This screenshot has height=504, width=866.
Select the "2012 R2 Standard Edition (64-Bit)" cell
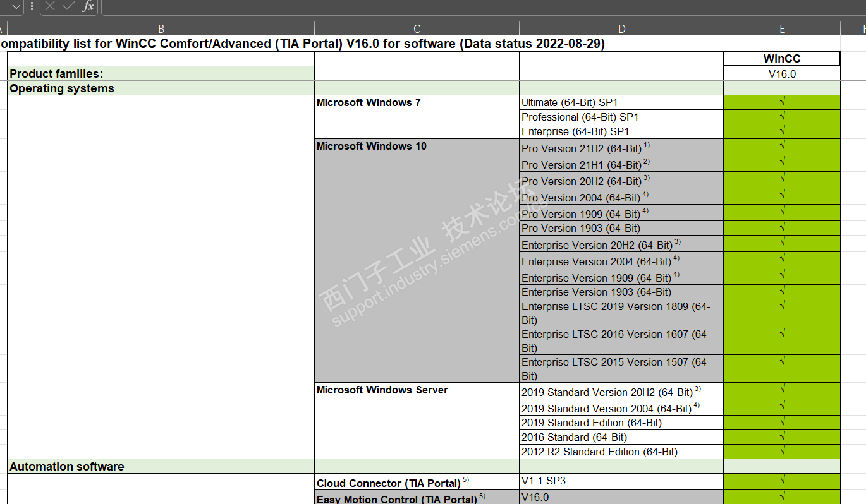tap(621, 452)
